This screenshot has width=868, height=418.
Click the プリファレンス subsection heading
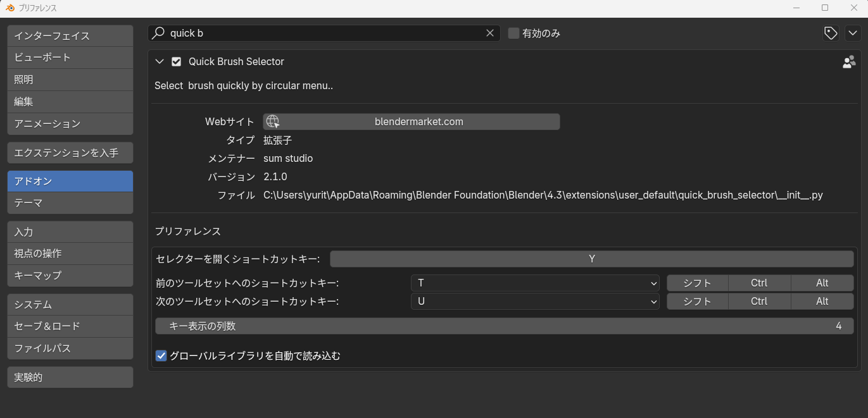click(188, 231)
